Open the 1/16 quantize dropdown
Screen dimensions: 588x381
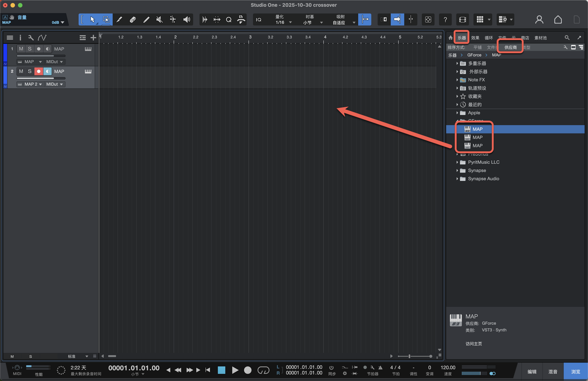tap(284, 22)
